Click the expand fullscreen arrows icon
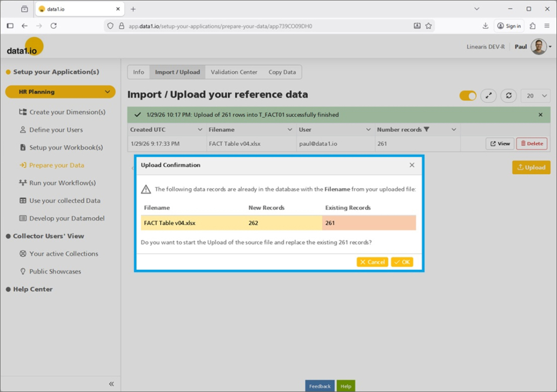The width and height of the screenshot is (557, 392). tap(488, 96)
